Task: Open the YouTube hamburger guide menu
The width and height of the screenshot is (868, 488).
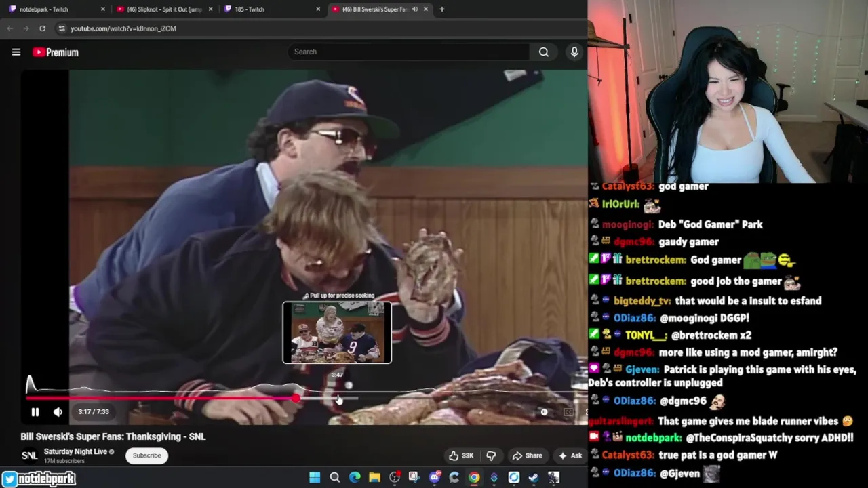Action: [x=16, y=52]
